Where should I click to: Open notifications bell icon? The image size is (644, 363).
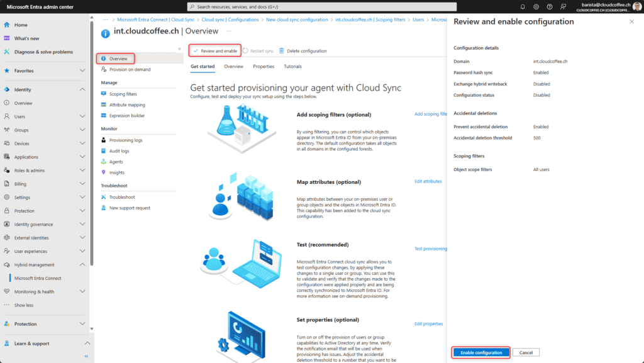[523, 6]
